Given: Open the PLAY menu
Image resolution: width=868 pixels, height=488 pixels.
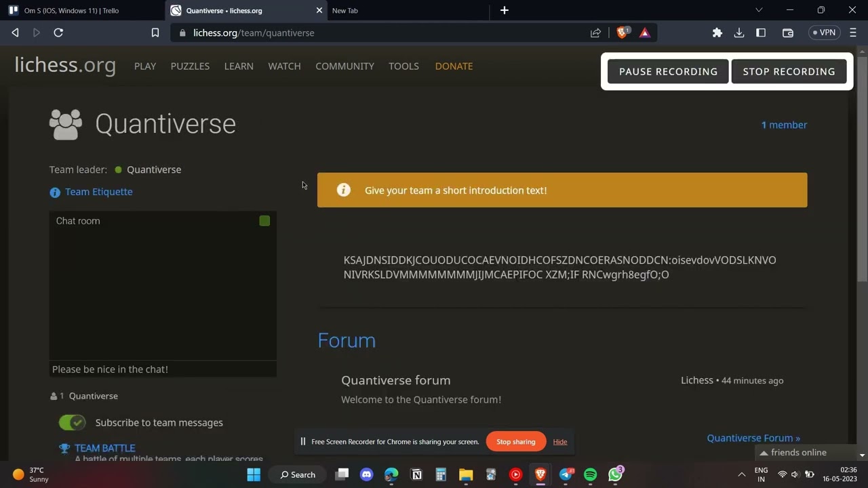Looking at the screenshot, I should click(145, 66).
